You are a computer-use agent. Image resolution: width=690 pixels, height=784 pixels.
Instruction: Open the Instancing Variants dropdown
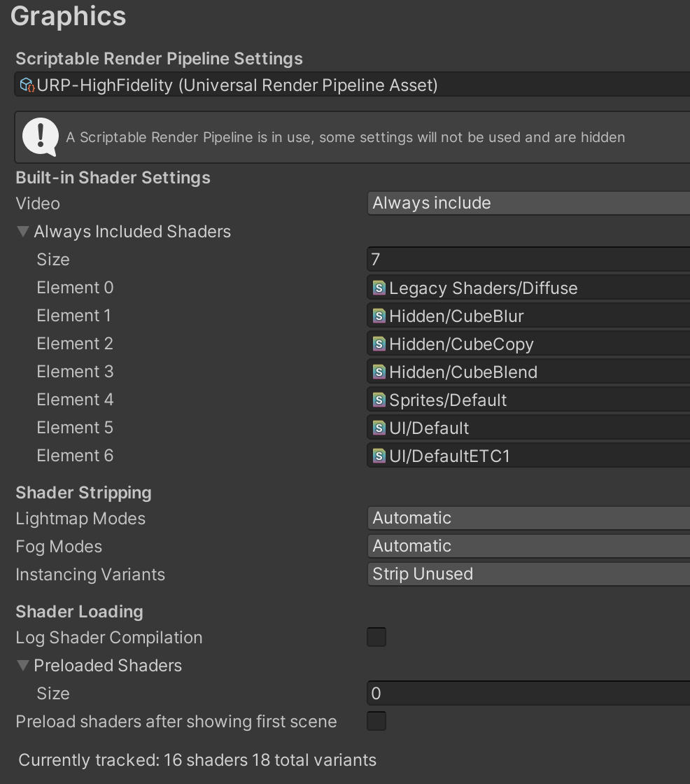click(x=528, y=574)
